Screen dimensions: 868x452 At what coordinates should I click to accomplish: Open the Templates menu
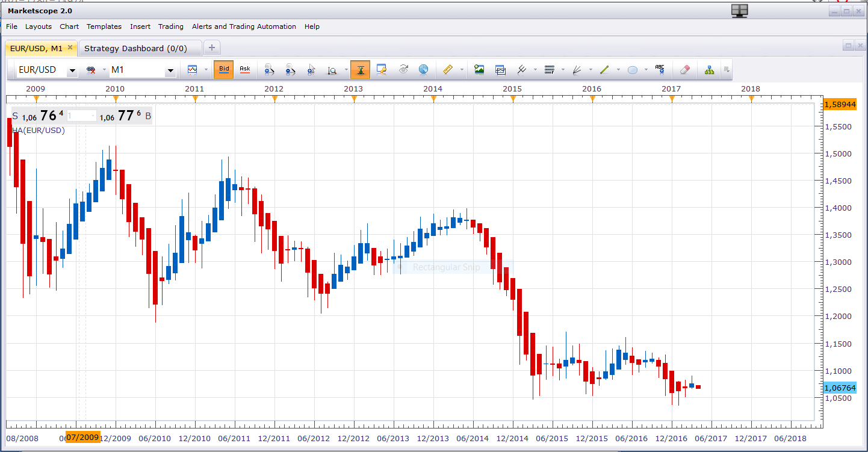tap(104, 26)
